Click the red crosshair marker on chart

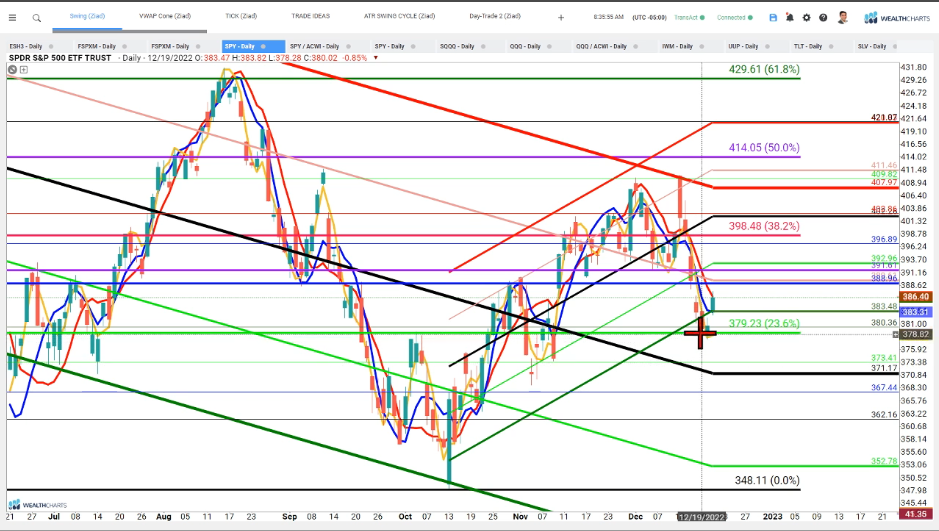tap(700, 333)
